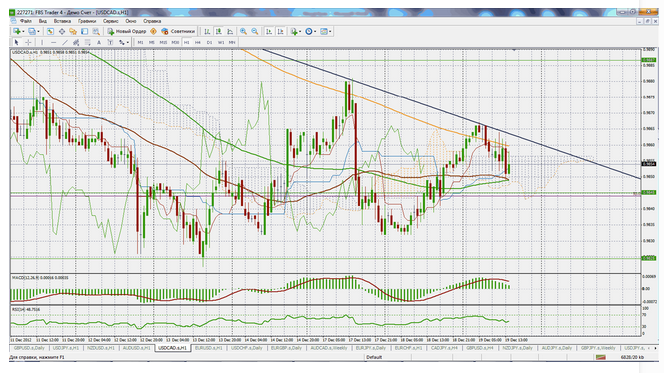The width and height of the screenshot is (664, 373).
Task: Select the crosshair cursor tool
Action: (x=28, y=42)
